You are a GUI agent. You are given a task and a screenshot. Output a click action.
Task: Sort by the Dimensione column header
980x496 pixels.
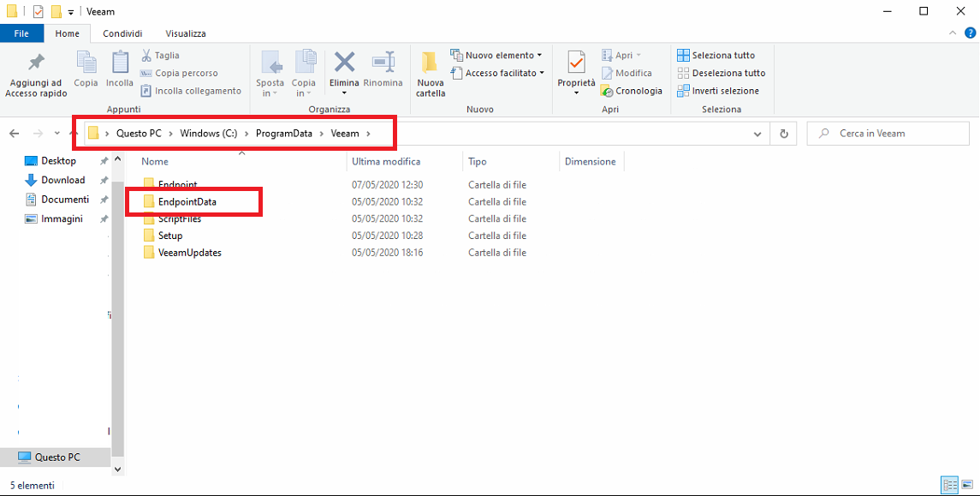coord(591,161)
